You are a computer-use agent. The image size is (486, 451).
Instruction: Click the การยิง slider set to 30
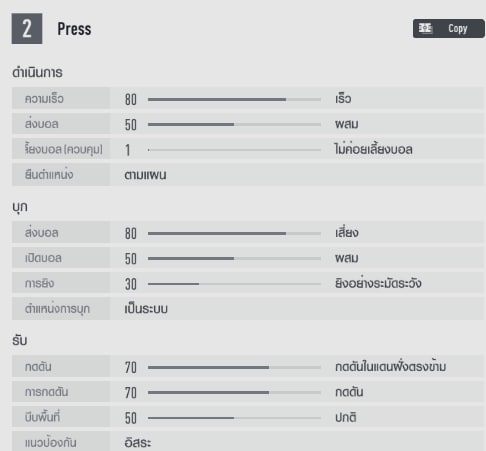tap(234, 284)
